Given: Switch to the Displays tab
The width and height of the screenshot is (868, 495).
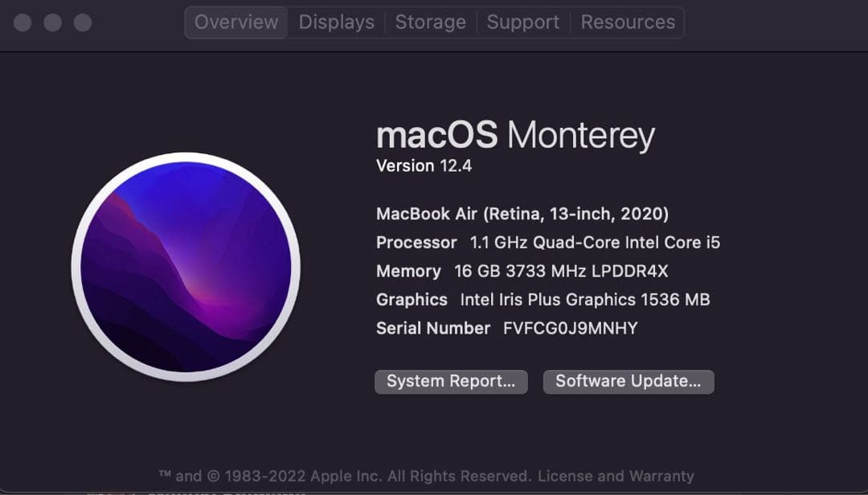Looking at the screenshot, I should coord(336,22).
